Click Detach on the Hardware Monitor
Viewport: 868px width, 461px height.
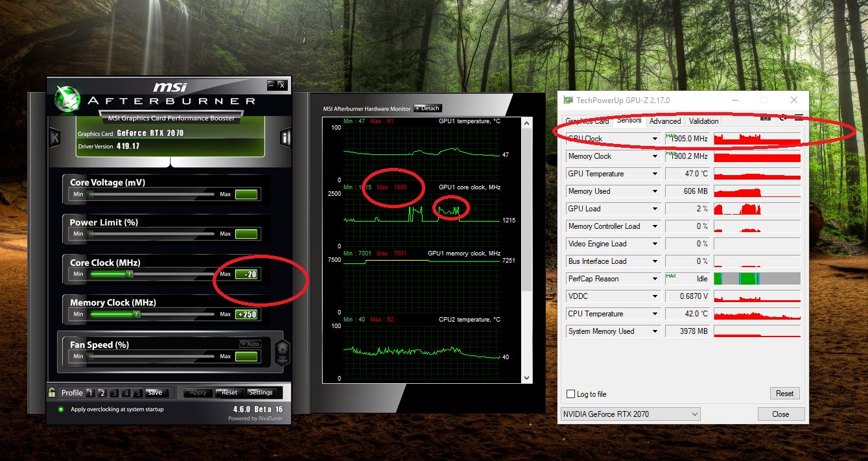tap(428, 108)
